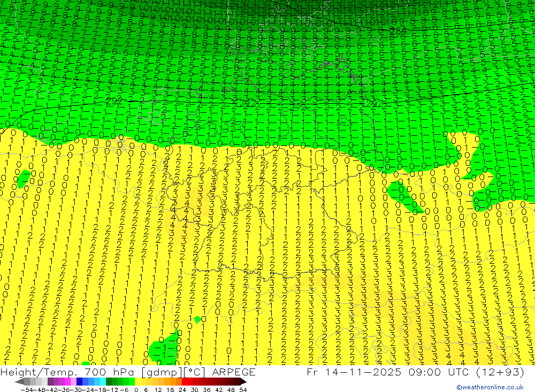Viewport: 535px width, 392px height.
Task: Click the right dark-brown arrow end of legend
Action: 243,382
